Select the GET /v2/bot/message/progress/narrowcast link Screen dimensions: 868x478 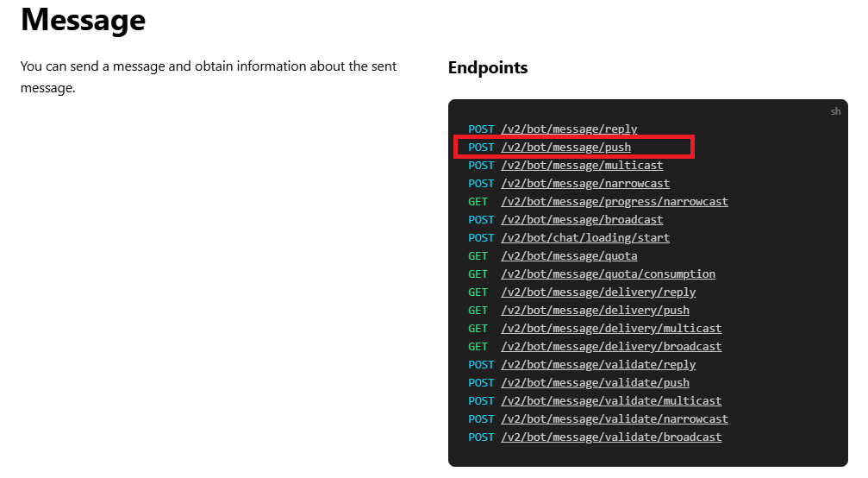tap(615, 202)
